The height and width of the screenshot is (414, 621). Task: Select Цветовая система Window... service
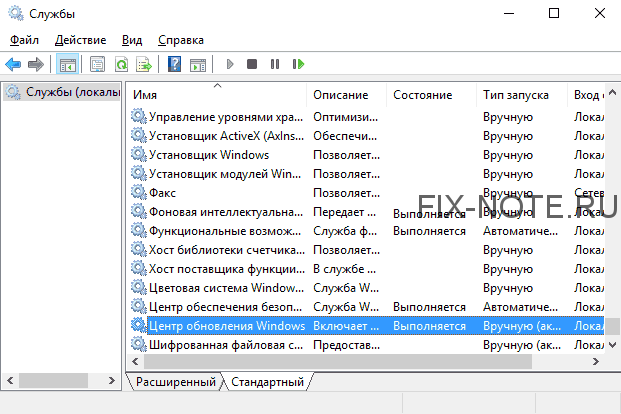click(x=367, y=288)
